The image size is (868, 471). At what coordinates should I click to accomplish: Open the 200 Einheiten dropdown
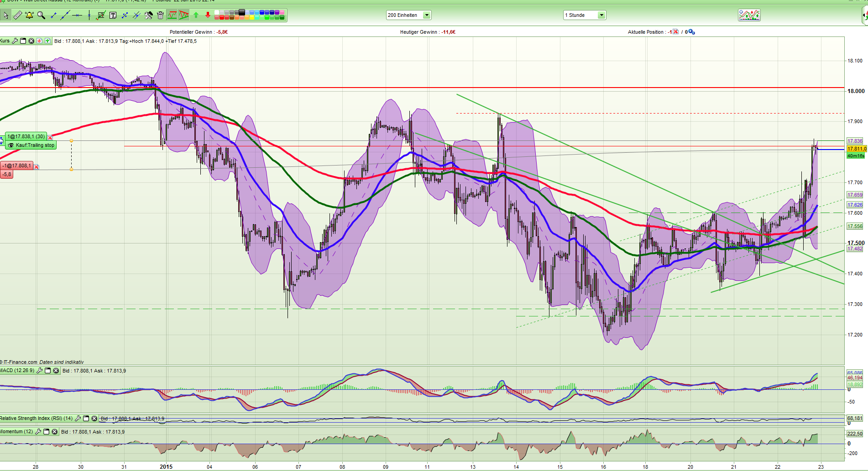(408, 15)
